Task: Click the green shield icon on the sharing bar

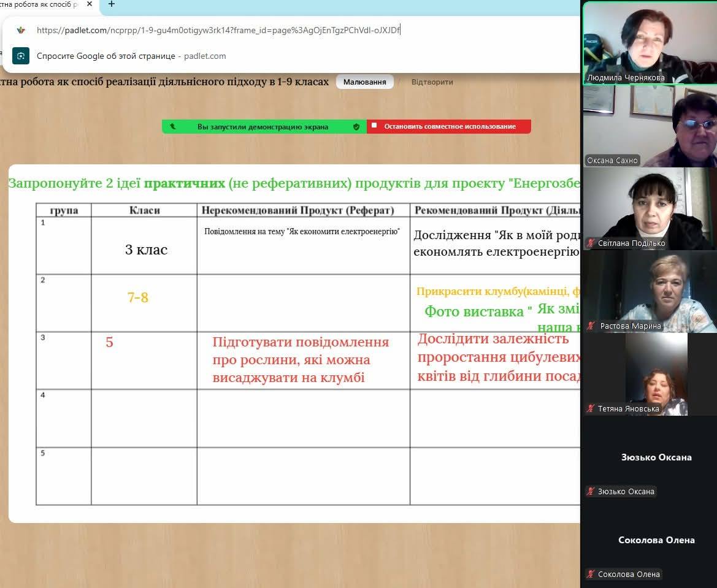Action: point(356,127)
